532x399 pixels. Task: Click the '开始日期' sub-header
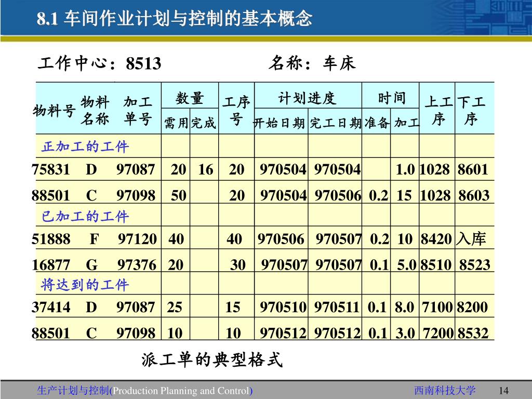[279, 123]
